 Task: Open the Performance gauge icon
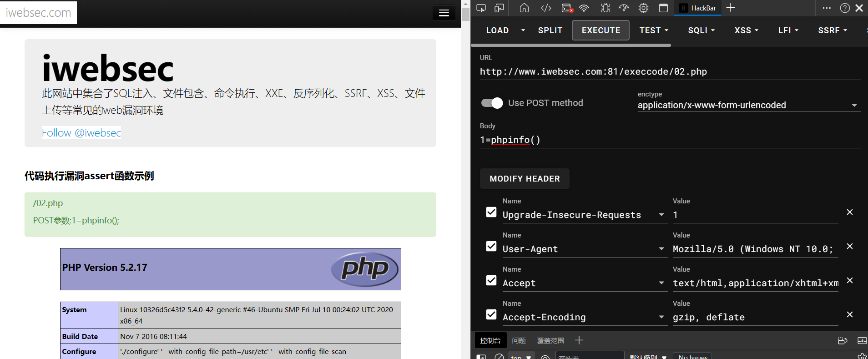(x=624, y=8)
